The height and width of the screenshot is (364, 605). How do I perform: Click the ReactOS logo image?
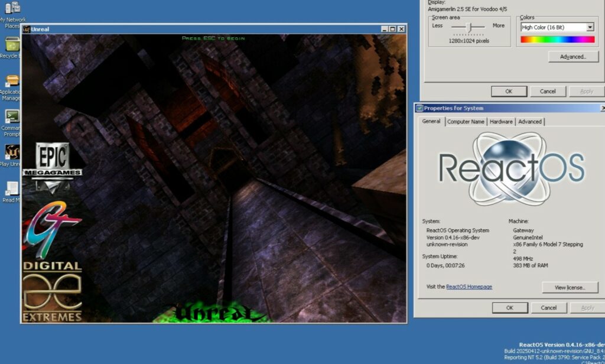[x=511, y=168]
